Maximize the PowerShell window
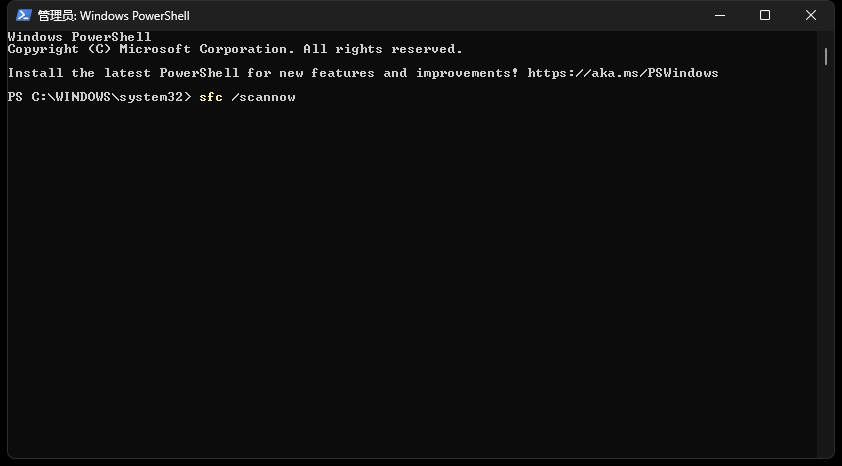 tap(765, 16)
